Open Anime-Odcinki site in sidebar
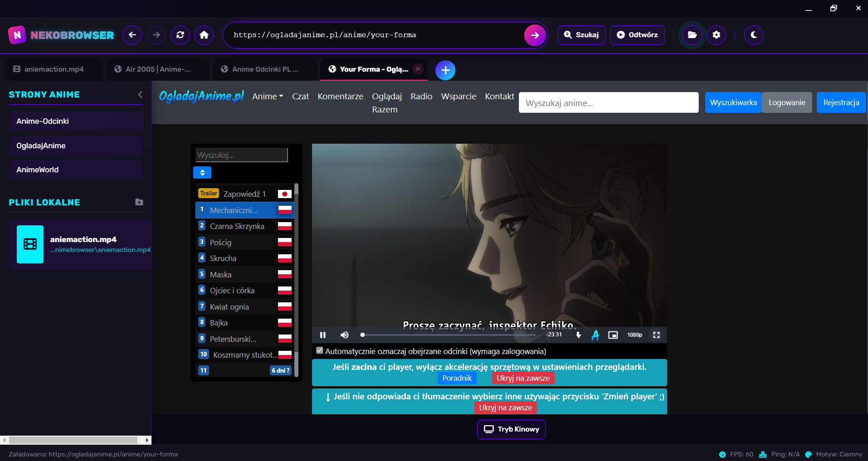Viewport: 868px width, 461px height. pos(76,121)
